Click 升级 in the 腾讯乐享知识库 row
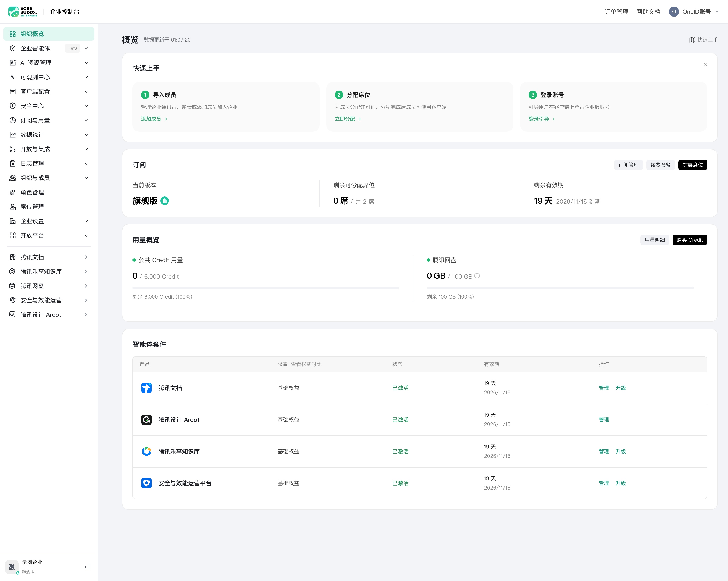Image resolution: width=728 pixels, height=581 pixels. click(x=621, y=451)
